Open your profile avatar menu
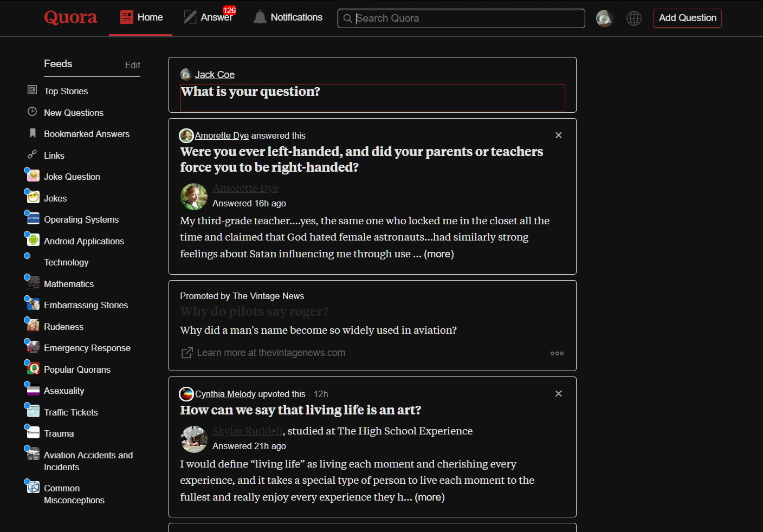Screen dimensions: 763x532 (x=604, y=18)
